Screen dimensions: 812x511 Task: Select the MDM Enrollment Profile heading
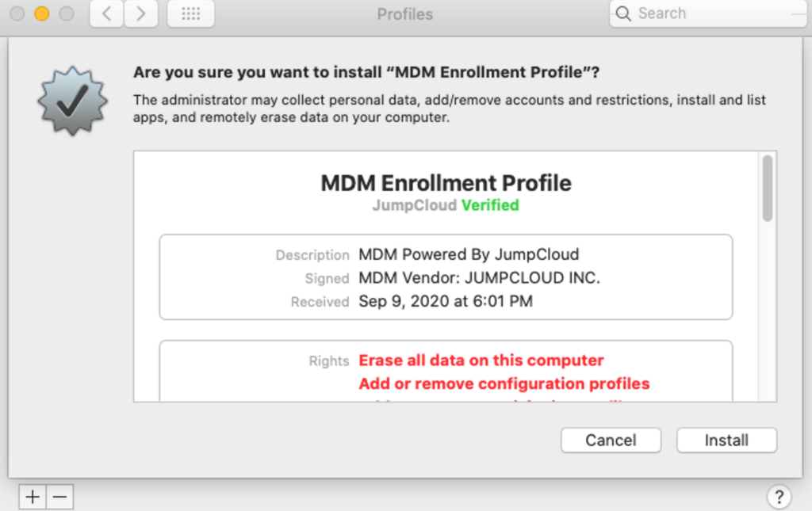pyautogui.click(x=446, y=183)
